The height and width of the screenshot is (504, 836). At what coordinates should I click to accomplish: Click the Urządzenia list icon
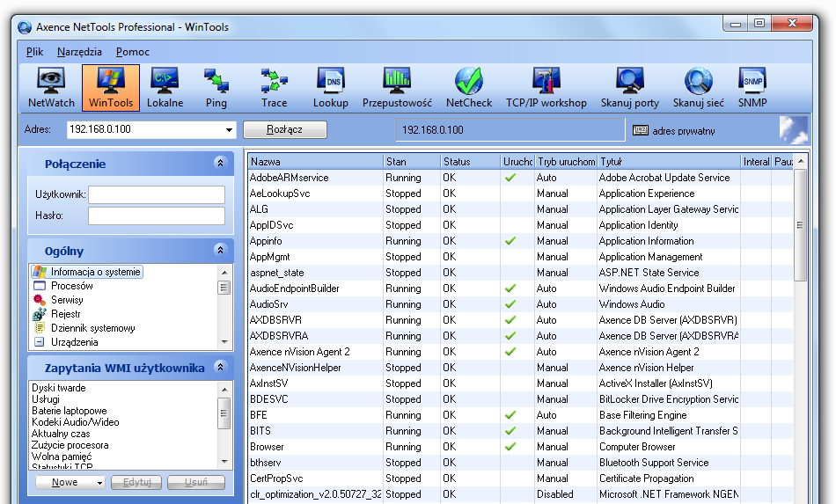(40, 342)
